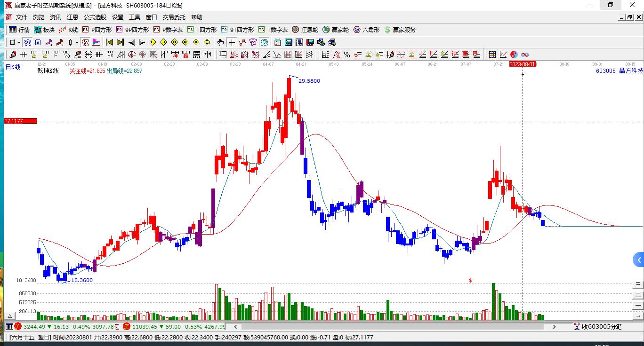Viewport: 644px width, 346px height.
Task: Click the yin-yang taiji icon
Action: tap(514, 55)
